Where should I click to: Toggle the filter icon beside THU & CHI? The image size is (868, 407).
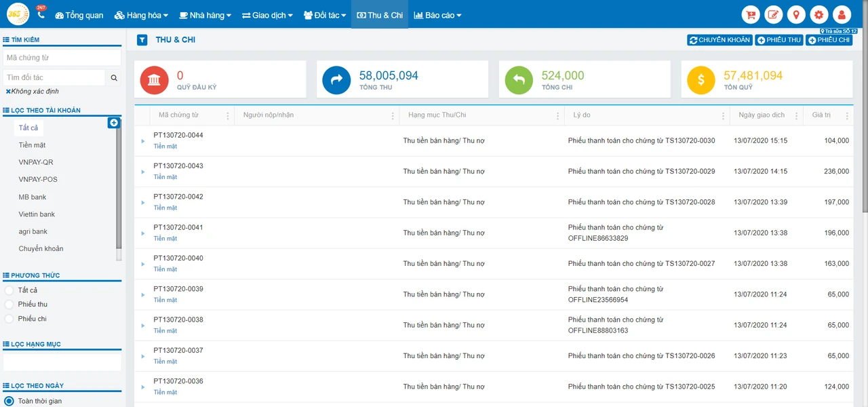click(x=142, y=40)
